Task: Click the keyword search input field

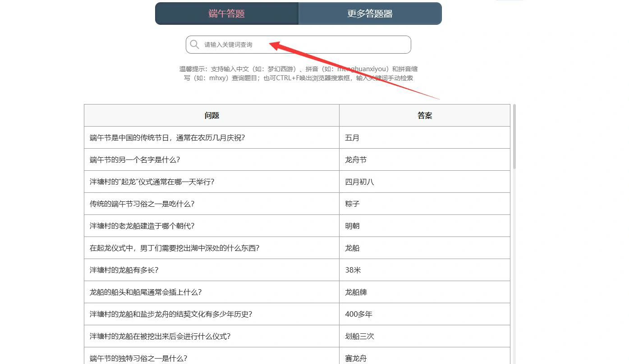Action: coord(298,45)
